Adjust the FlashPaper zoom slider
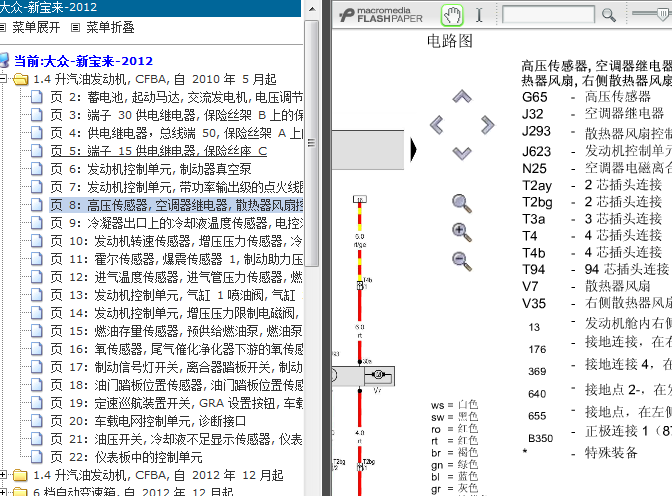Image resolution: width=672 pixels, height=496 pixels. pyautogui.click(x=663, y=14)
